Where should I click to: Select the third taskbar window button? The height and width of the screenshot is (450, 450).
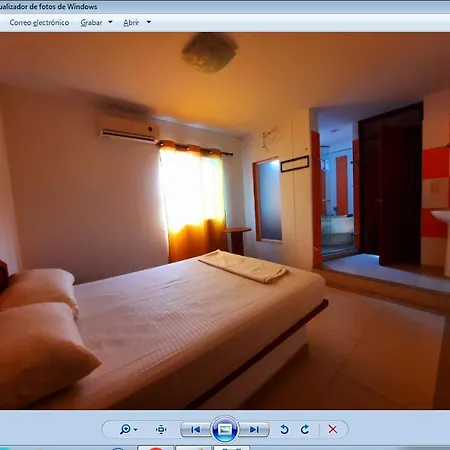pos(231,448)
